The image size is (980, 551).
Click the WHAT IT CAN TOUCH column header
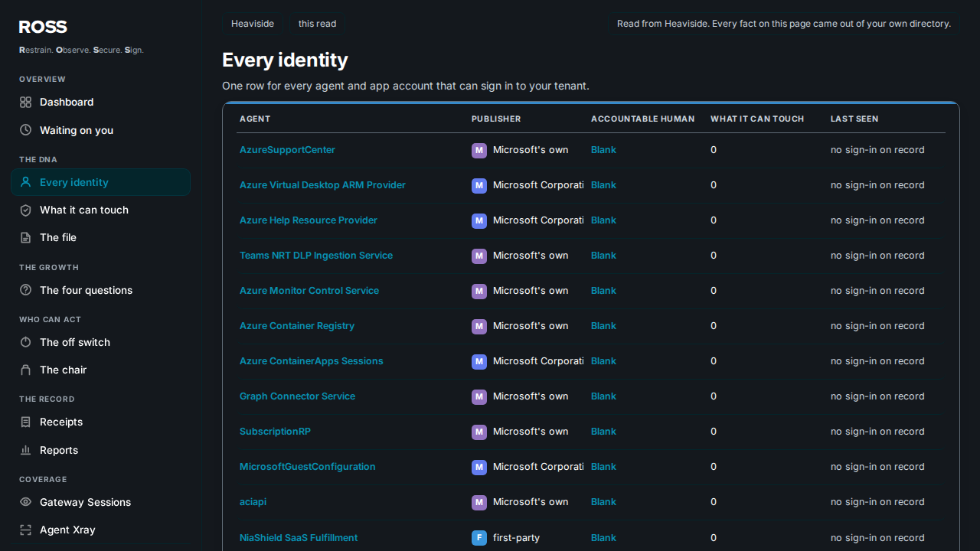[757, 119]
